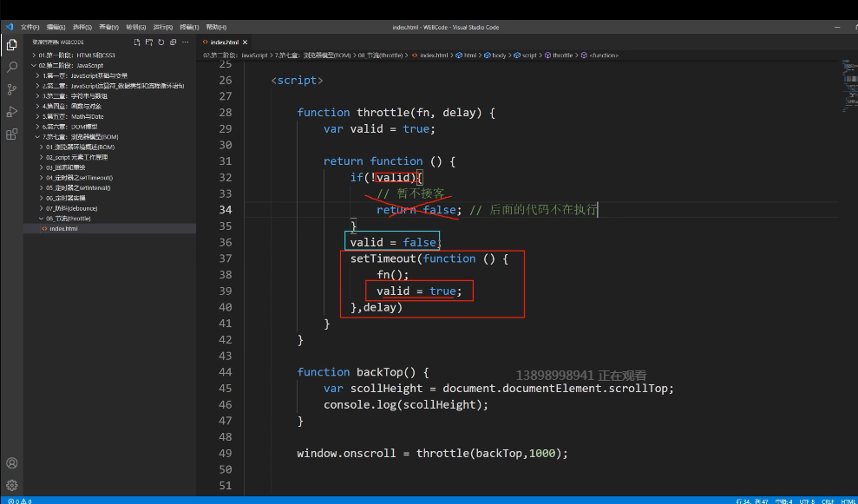Click 'console.log(scollHeight);' code on line 46

click(x=405, y=405)
